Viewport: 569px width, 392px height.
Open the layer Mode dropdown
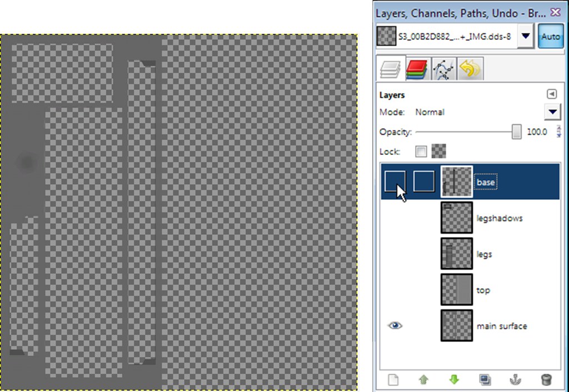click(552, 112)
